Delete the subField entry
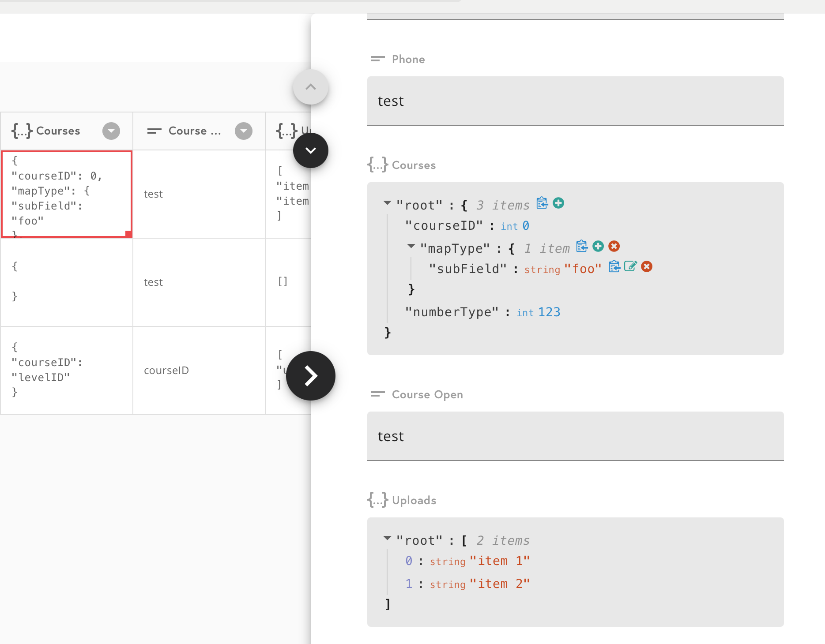825x644 pixels. coord(646,266)
